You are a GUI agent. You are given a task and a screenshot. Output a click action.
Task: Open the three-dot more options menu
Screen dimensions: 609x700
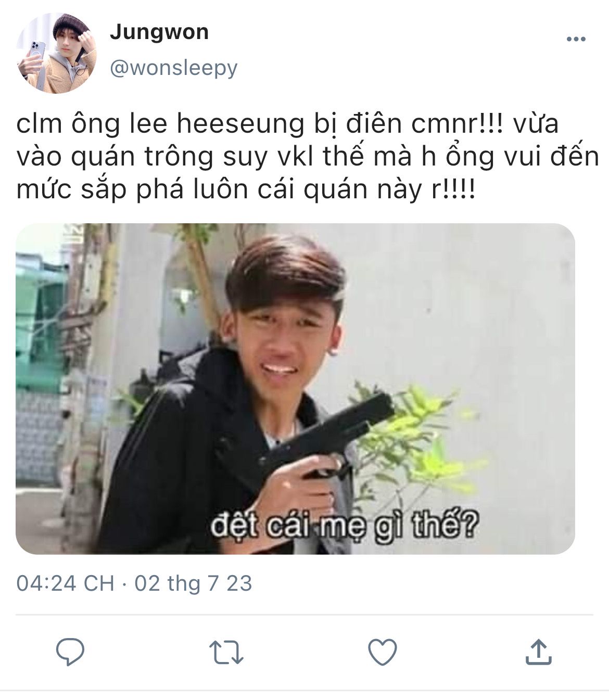coord(576,39)
